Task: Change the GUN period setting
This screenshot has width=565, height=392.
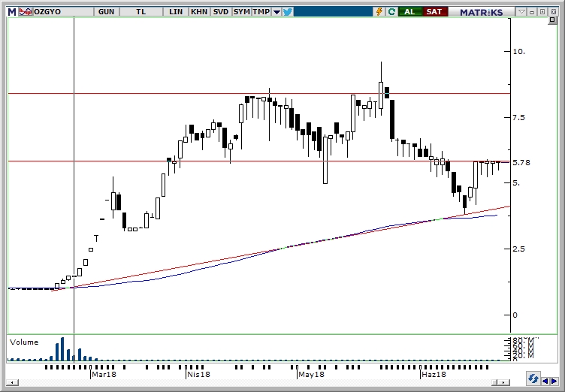Action: 106,12
